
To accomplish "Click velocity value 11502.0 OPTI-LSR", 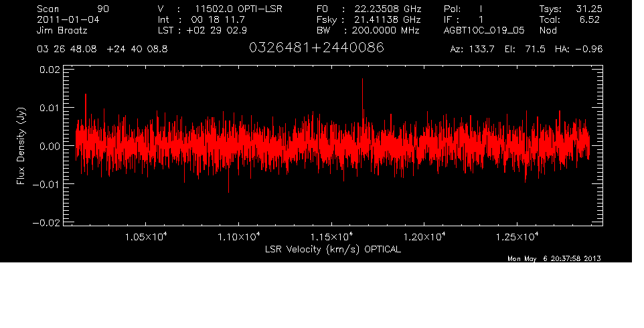I will [x=239, y=9].
